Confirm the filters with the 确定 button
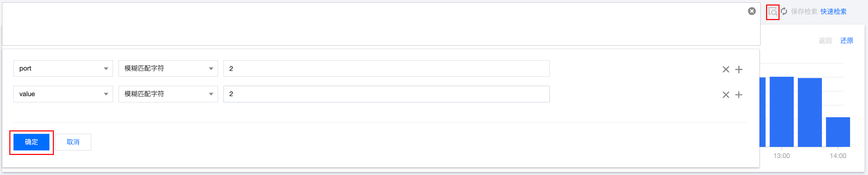The image size is (868, 175). (31, 142)
